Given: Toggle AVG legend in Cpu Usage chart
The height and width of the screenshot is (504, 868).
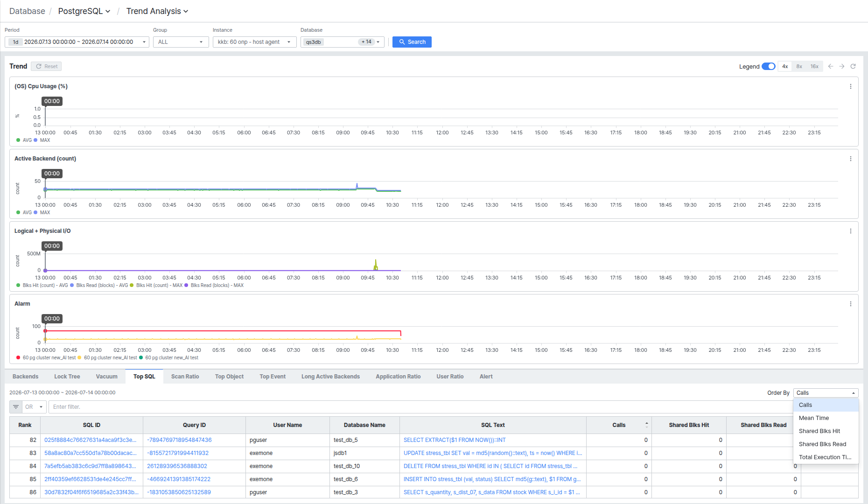Looking at the screenshot, I should pyautogui.click(x=24, y=140).
